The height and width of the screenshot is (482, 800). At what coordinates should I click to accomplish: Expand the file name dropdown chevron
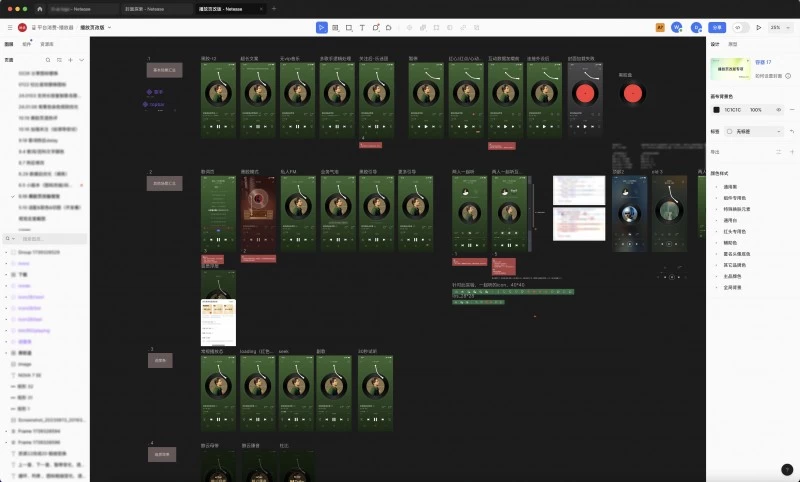point(108,28)
